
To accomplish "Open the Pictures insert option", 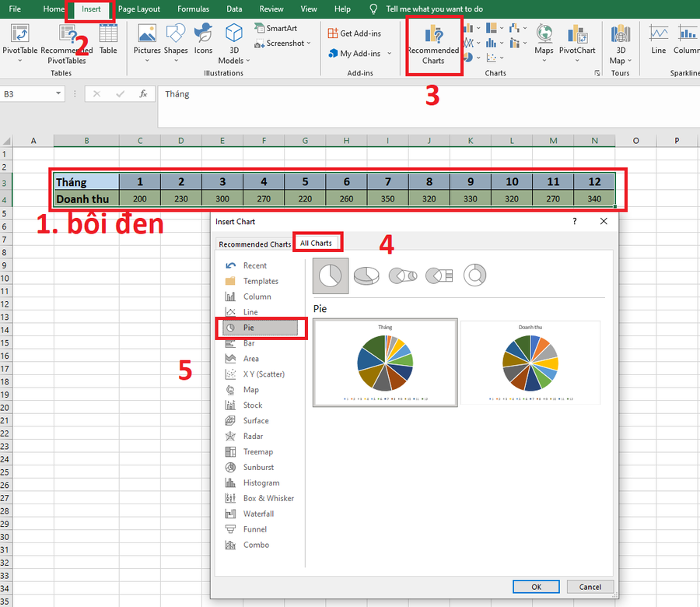I will coord(147,44).
